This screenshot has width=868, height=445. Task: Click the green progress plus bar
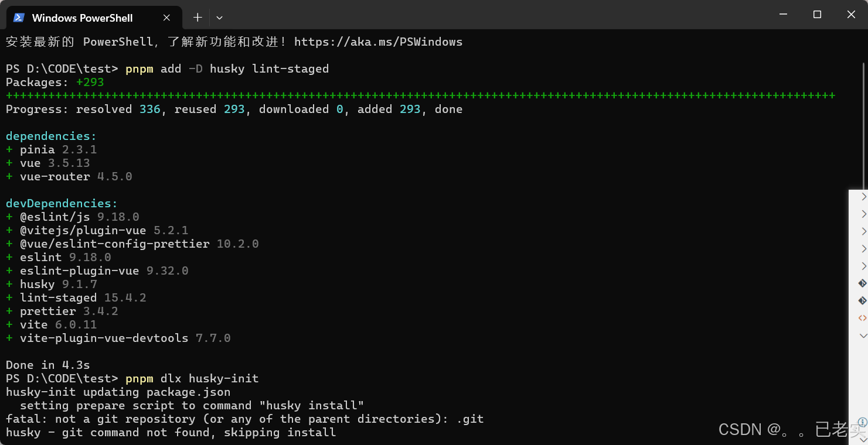pos(420,95)
